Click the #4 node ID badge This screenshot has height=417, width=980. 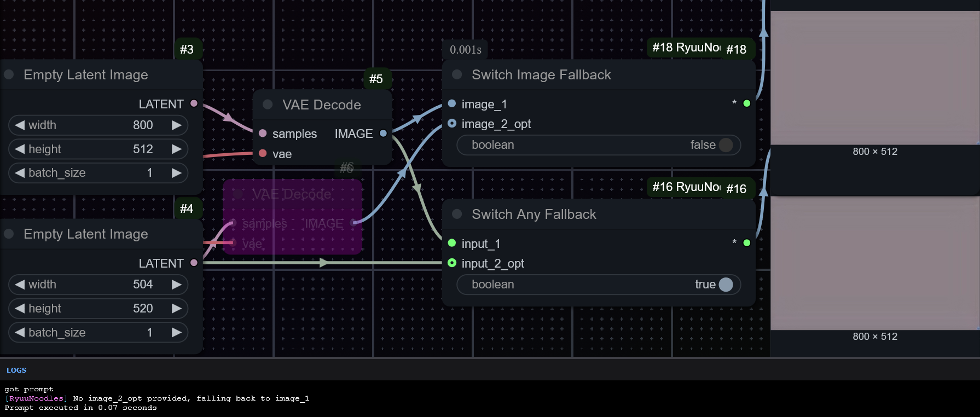pyautogui.click(x=187, y=208)
